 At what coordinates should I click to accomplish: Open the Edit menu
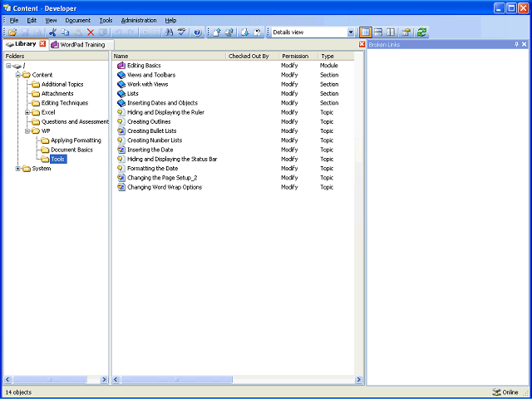click(x=32, y=20)
